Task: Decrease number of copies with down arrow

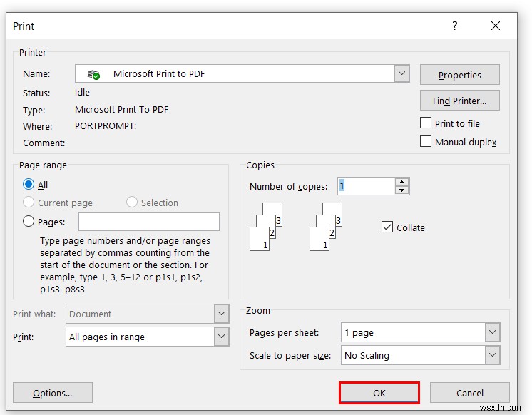Action: click(401, 190)
